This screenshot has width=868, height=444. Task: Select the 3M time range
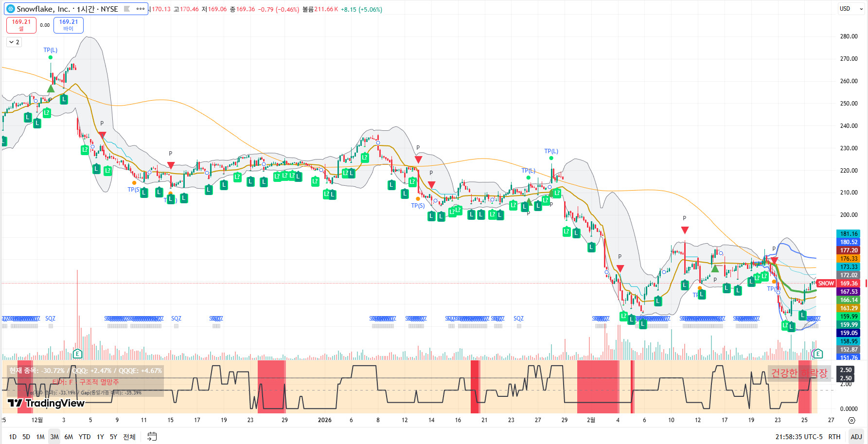click(54, 437)
